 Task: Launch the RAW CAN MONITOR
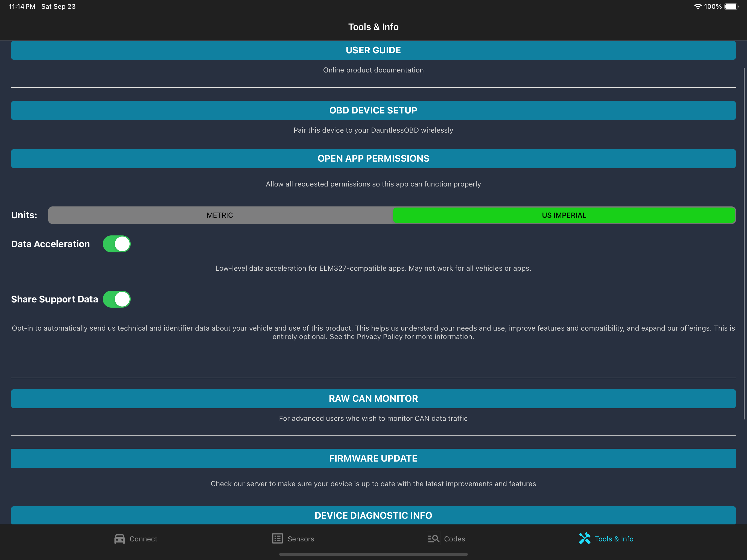pos(373,399)
